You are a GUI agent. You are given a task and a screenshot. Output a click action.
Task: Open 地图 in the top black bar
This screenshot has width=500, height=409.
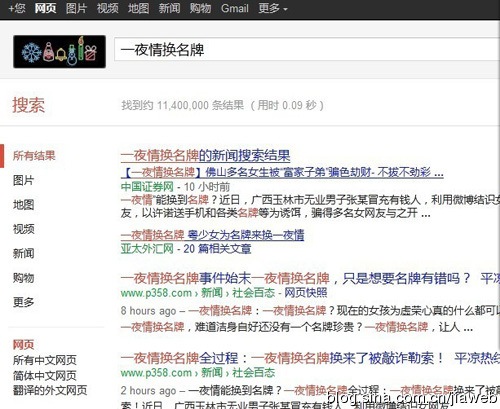(x=138, y=8)
